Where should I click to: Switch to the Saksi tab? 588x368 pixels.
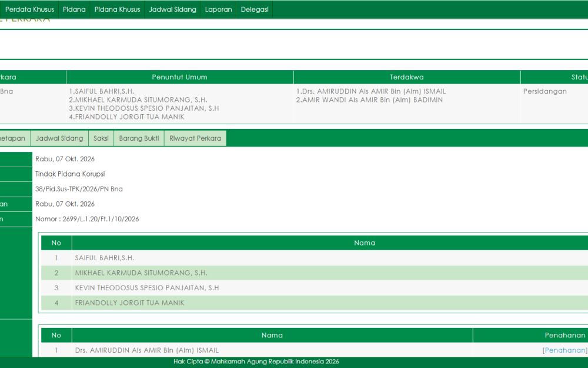coord(101,138)
